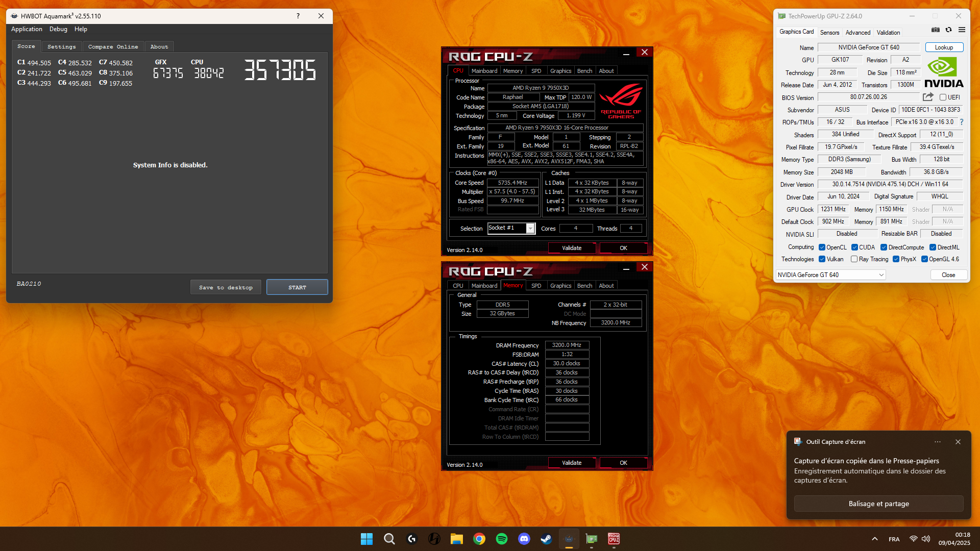Open Bench tab in upper CPU-Z window
Screen dimensions: 980x551
click(x=584, y=71)
